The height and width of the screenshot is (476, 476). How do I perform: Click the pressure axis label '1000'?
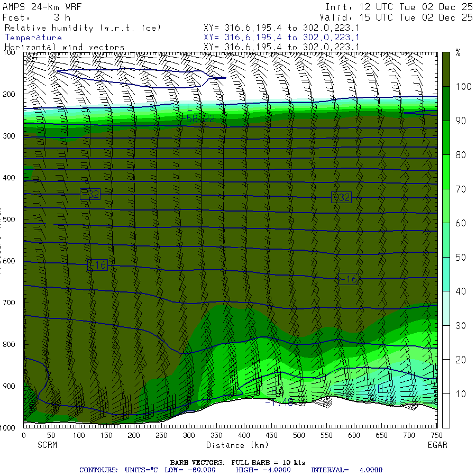tap(7, 428)
